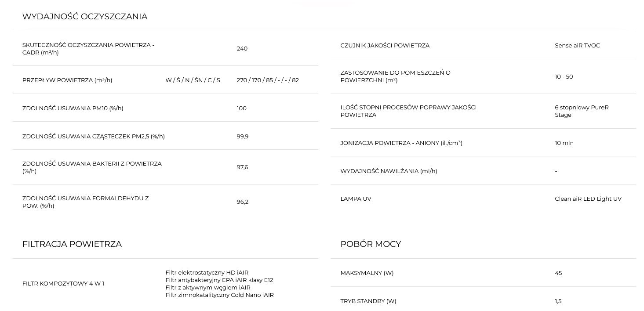Click the CADR value 240
The width and height of the screenshot is (644, 311).
pos(242,49)
